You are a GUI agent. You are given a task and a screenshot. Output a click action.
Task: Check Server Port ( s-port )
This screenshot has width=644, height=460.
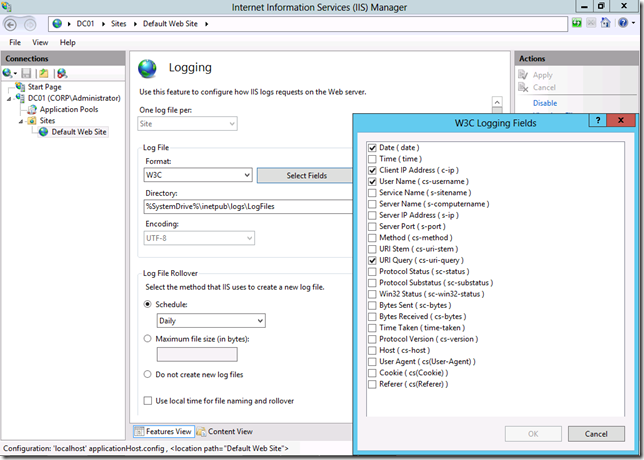pos(372,227)
